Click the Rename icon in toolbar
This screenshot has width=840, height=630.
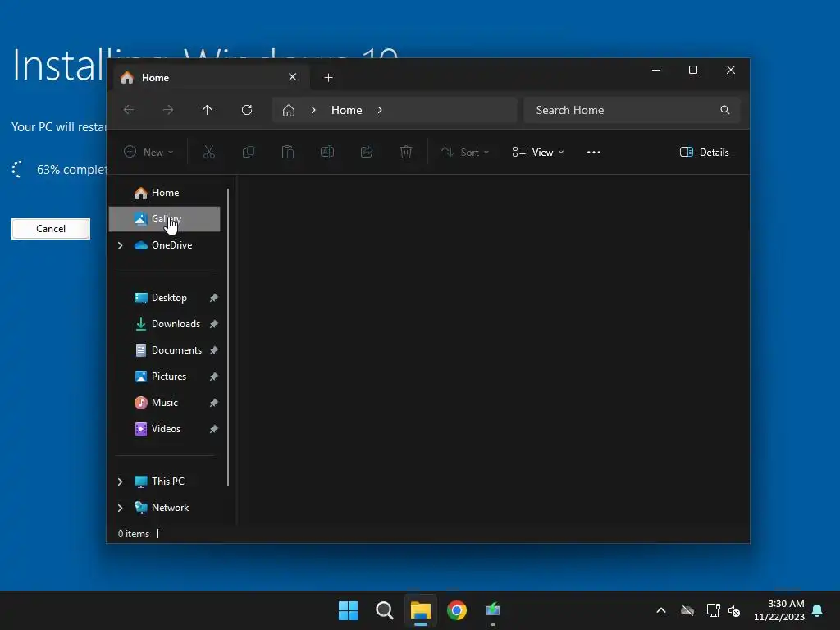327,152
